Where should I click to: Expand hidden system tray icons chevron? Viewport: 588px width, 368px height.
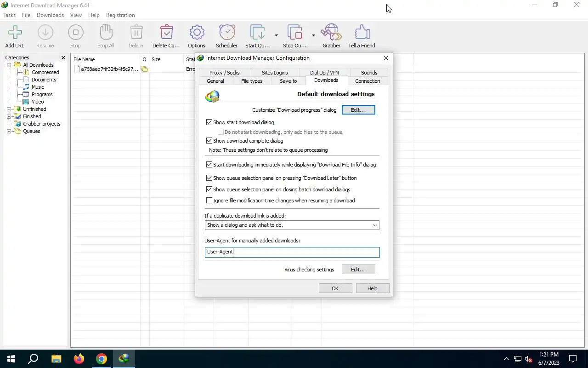pos(507,359)
